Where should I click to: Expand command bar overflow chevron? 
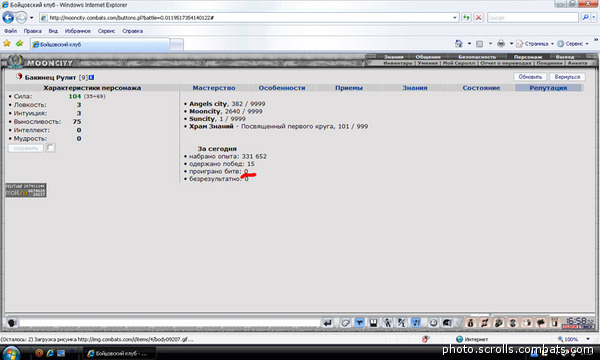coord(596,39)
